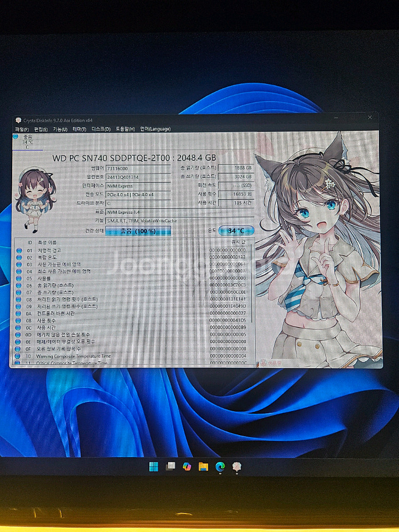Click status circle beside ID 0D row

click(18, 335)
